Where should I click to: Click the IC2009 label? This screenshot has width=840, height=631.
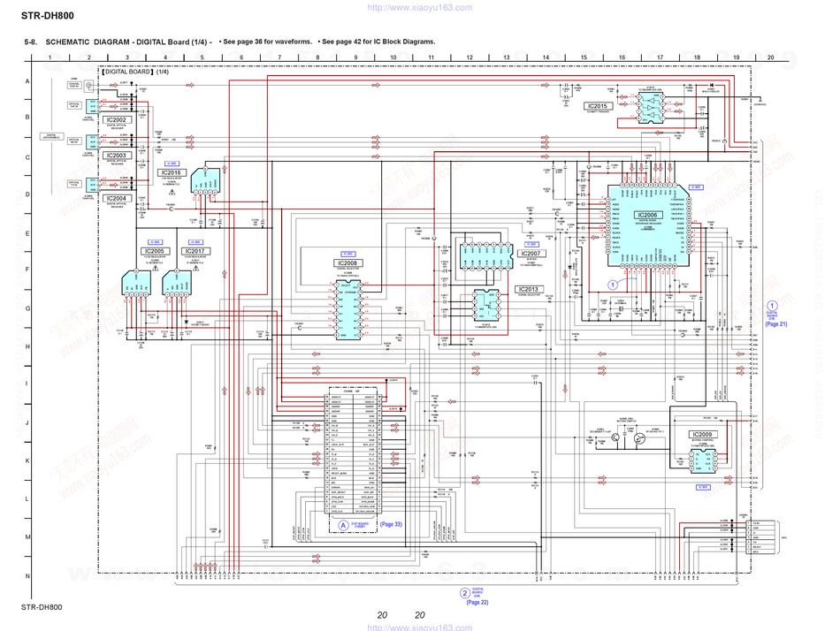(x=702, y=435)
